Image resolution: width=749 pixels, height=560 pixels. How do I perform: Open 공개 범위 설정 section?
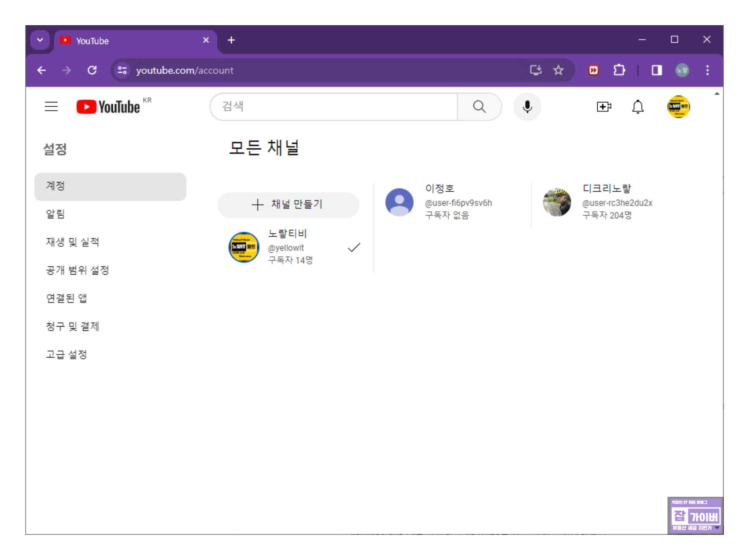[x=77, y=270]
